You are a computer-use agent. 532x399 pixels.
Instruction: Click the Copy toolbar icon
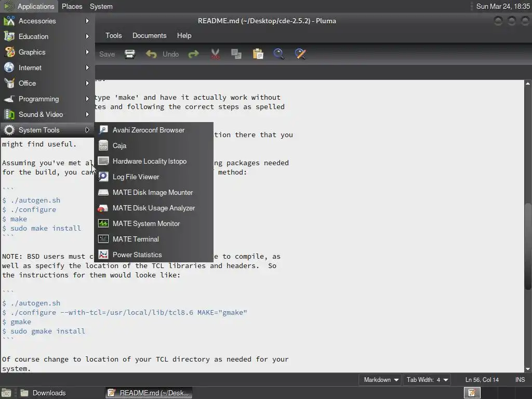coord(236,54)
